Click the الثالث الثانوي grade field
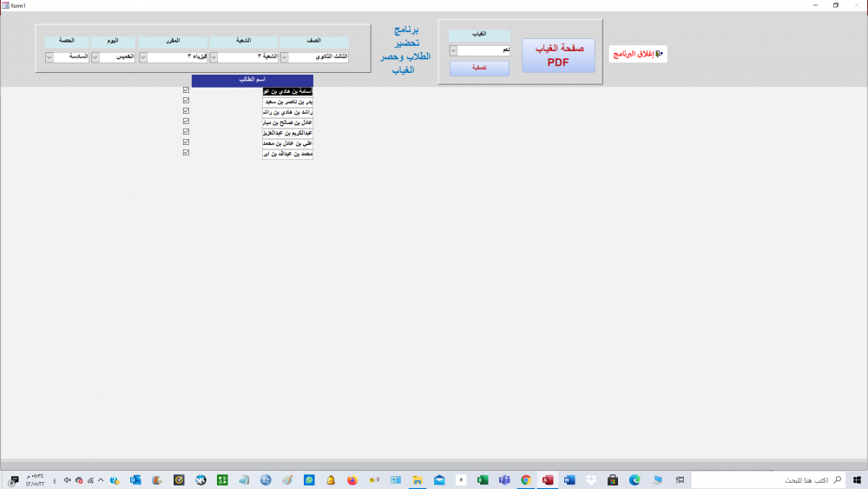Screen dimensions: 868x489 (319, 57)
